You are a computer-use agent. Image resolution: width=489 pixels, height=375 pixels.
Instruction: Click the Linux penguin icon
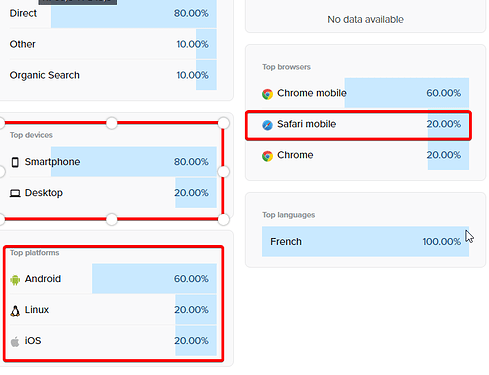15,311
